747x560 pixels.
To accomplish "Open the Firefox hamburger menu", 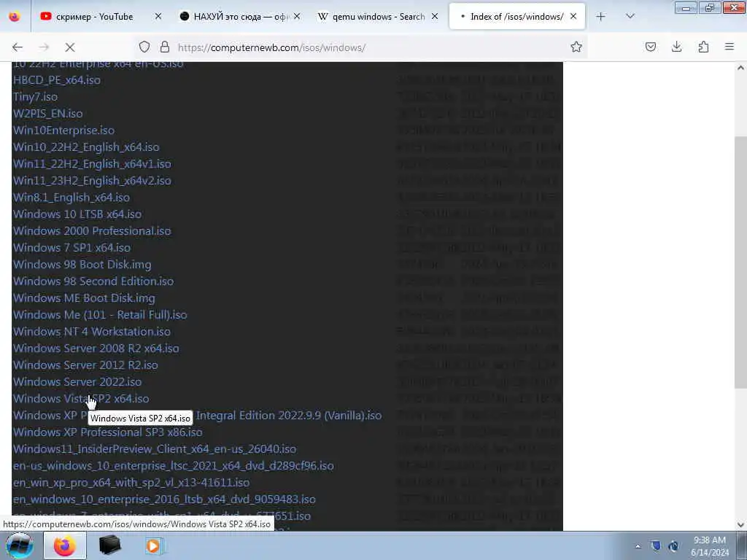I will tap(729, 47).
